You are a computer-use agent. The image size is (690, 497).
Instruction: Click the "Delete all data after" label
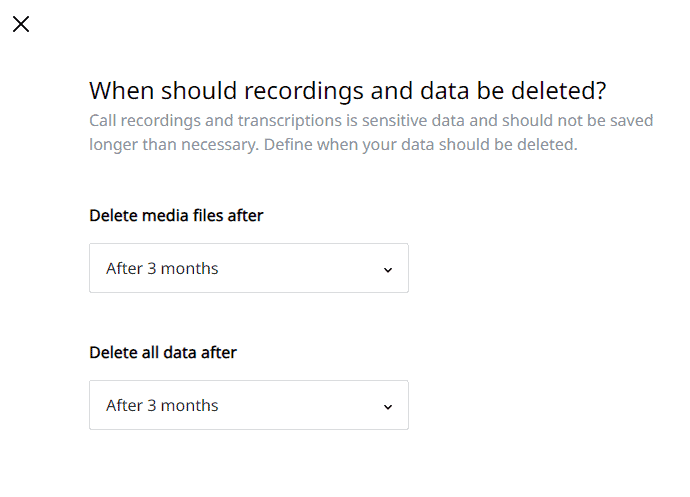(163, 352)
